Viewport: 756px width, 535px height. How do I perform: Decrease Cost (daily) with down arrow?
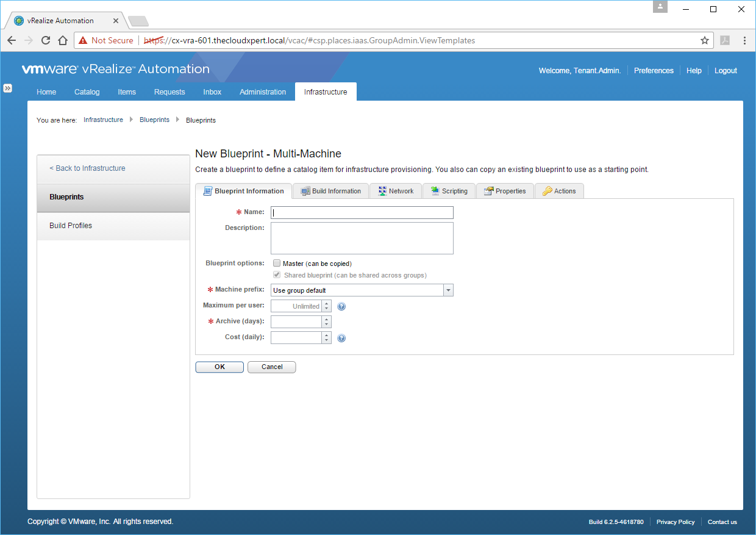326,340
